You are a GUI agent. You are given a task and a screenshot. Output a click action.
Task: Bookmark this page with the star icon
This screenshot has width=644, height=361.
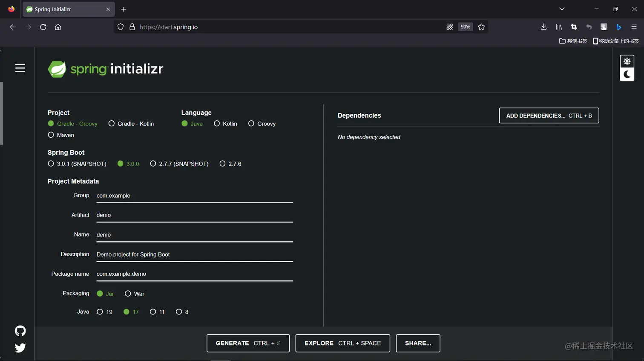pyautogui.click(x=481, y=27)
